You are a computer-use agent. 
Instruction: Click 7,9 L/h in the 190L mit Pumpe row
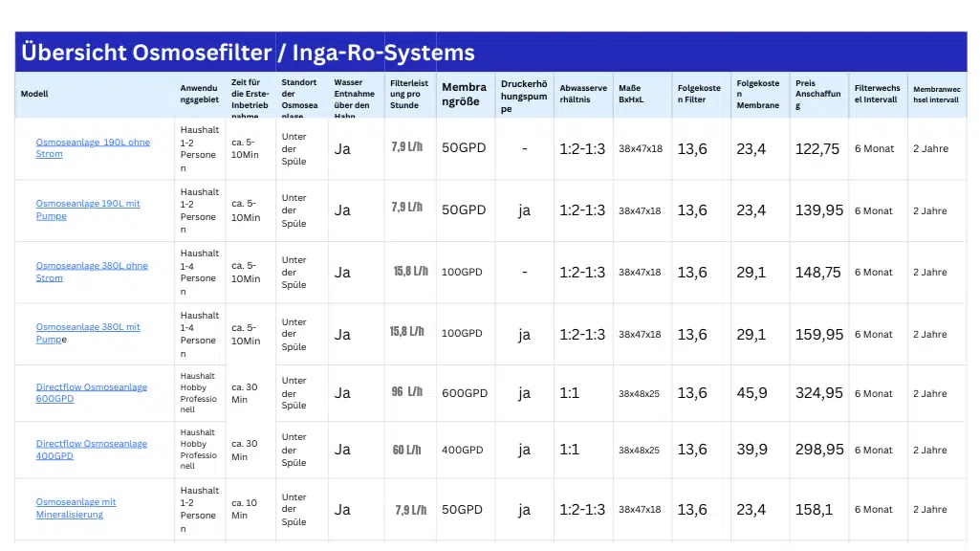[407, 207]
